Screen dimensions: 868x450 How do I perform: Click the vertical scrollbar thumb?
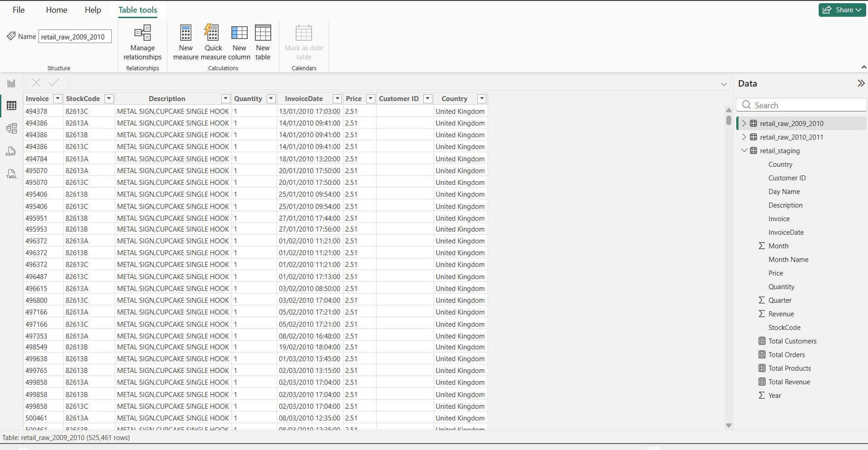(x=728, y=120)
